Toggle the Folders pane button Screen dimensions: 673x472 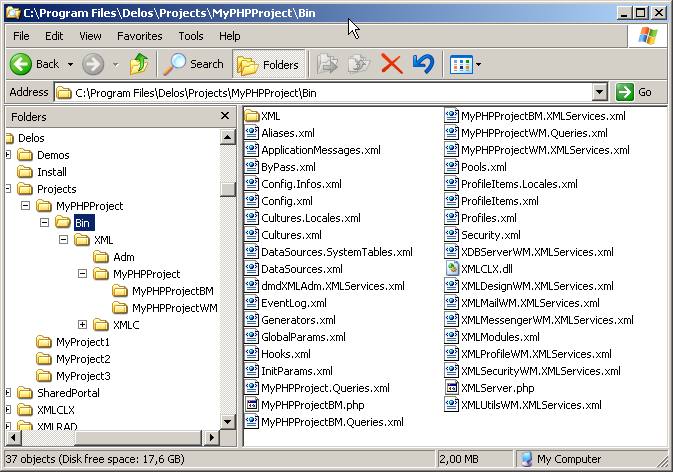click(268, 64)
